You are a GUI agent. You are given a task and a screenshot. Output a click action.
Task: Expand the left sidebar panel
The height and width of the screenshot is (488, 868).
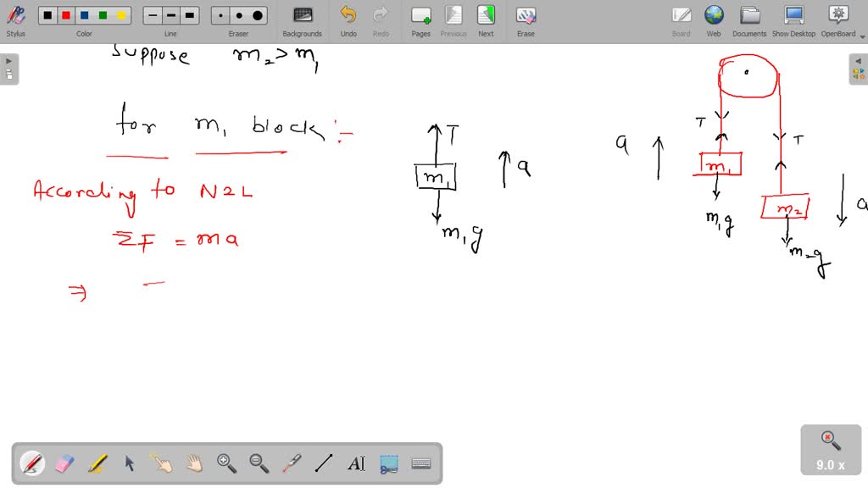(8, 60)
